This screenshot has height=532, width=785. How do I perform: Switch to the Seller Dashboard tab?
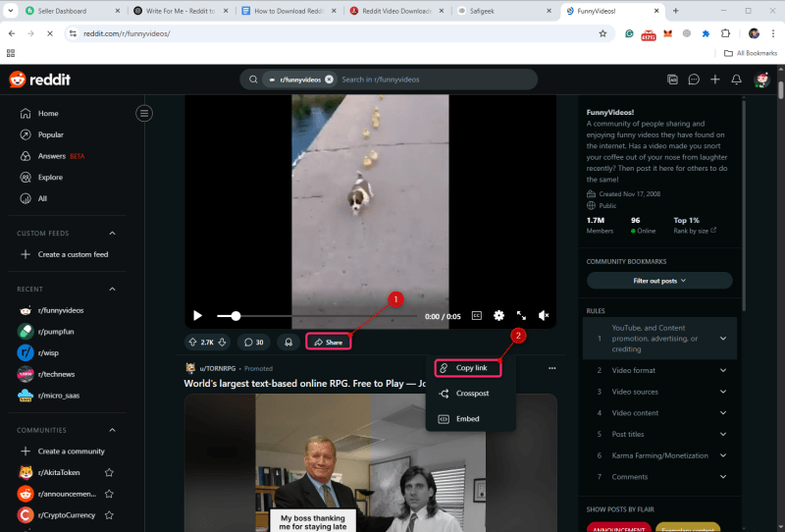point(73,11)
